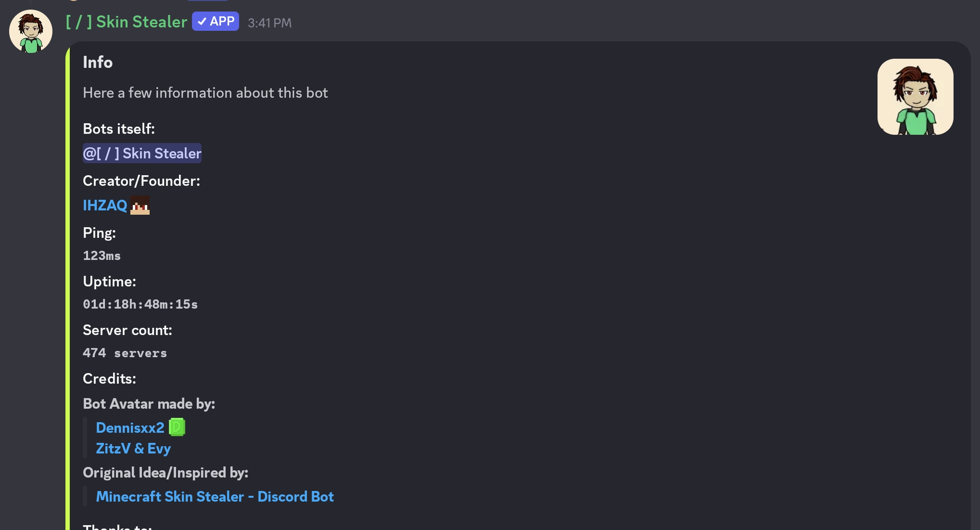This screenshot has height=530, width=980.
Task: Click the embed's green accent color bar
Action: (x=68, y=289)
